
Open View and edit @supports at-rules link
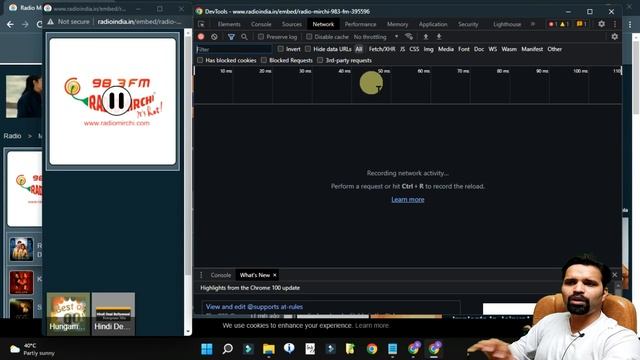(254, 307)
